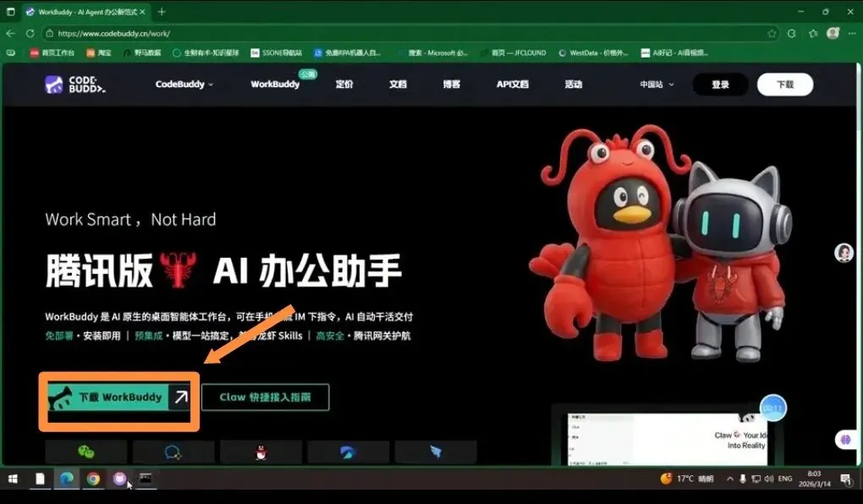This screenshot has width=863, height=504.
Task: Open the 定价 pricing page
Action: tap(344, 85)
